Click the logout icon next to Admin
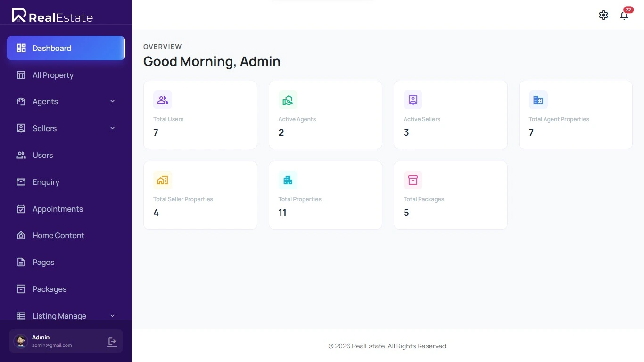This screenshot has height=362, width=644. 112,342
